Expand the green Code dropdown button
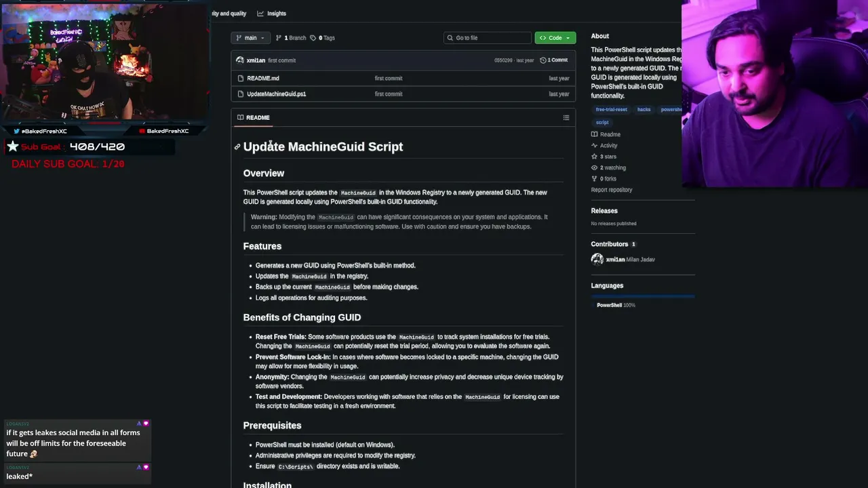Screen dimensions: 868x488 tap(555, 38)
